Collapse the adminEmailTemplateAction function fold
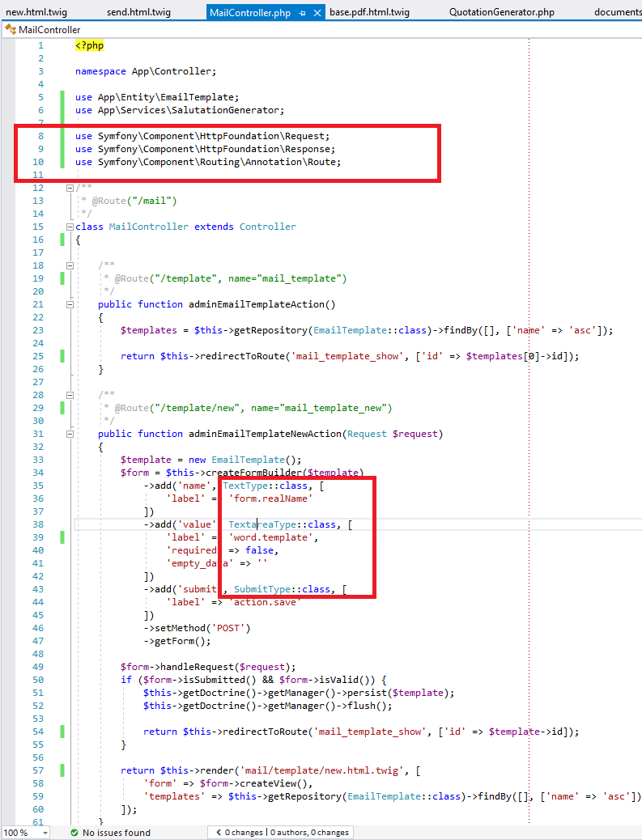This screenshot has height=840, width=642. 70,304
